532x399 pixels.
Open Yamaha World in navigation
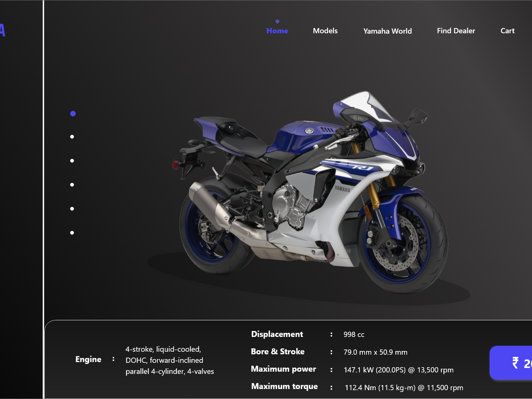click(388, 31)
